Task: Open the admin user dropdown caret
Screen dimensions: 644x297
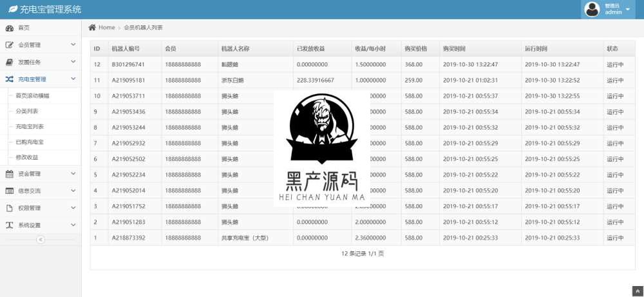Action: click(627, 10)
